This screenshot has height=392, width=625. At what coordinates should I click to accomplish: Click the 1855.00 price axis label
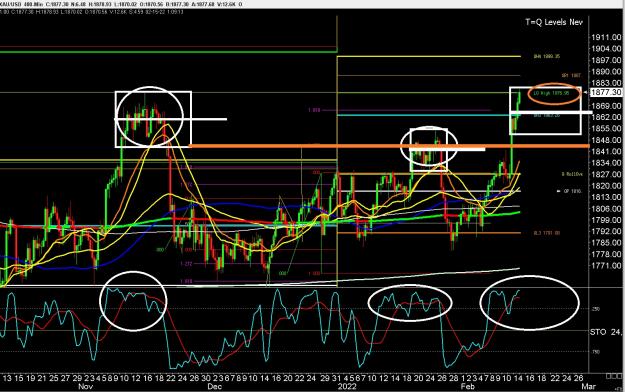606,129
